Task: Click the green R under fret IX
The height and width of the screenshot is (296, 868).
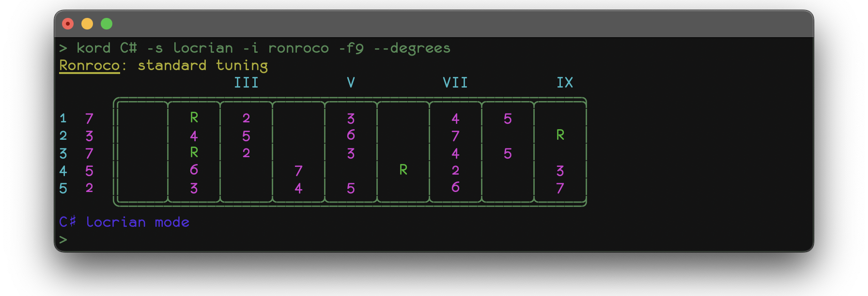Action: click(560, 135)
